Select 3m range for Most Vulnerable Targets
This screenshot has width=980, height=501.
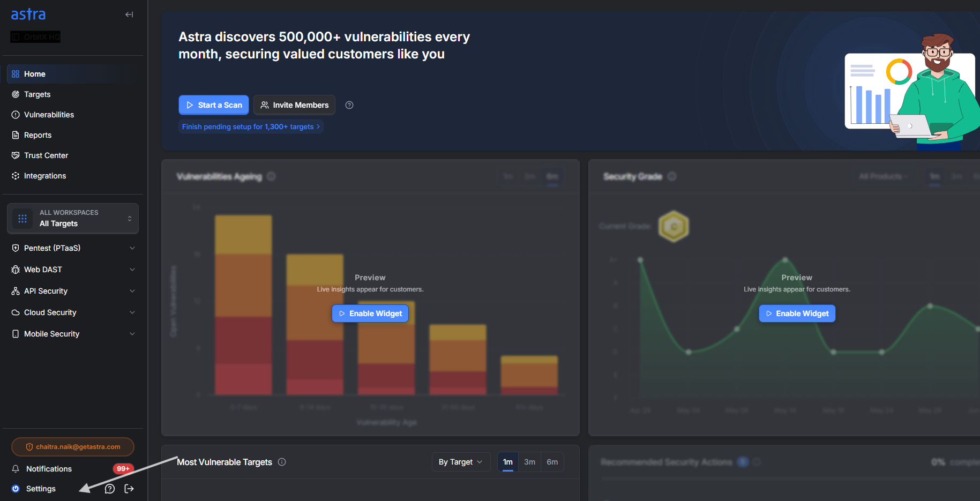tap(530, 462)
